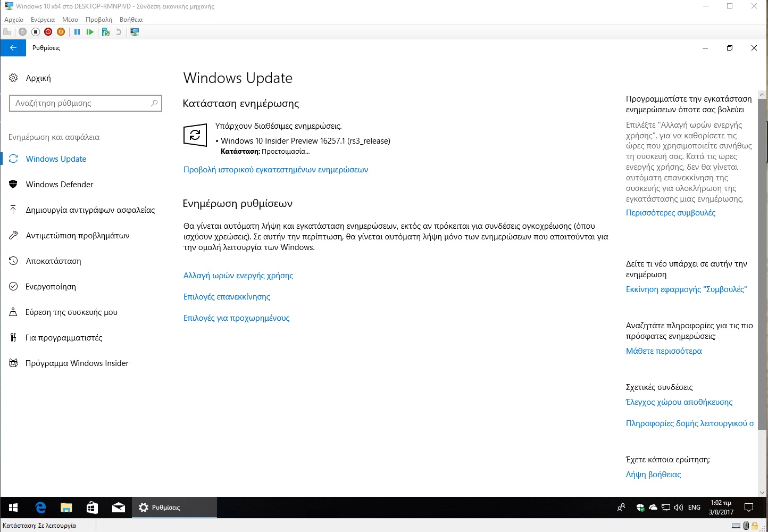Click the Αλλαγή ωρών ενεργής χρήσης link
Screen dimensions: 768x532
click(238, 276)
